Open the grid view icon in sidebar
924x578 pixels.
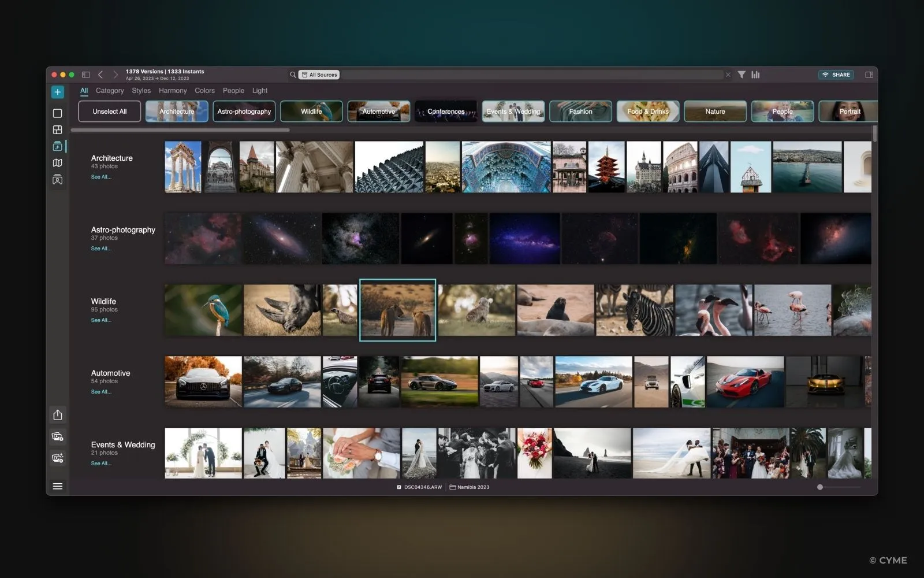coord(57,130)
